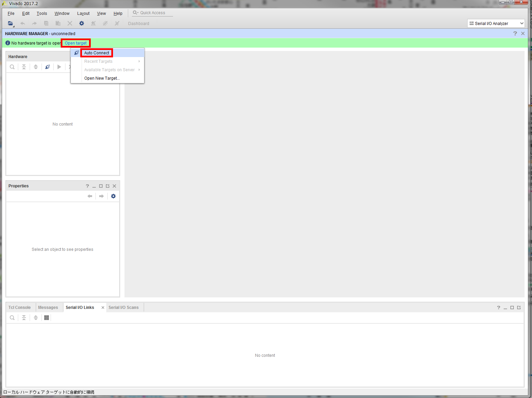Click the search icon in Hardware panel

tap(12, 67)
